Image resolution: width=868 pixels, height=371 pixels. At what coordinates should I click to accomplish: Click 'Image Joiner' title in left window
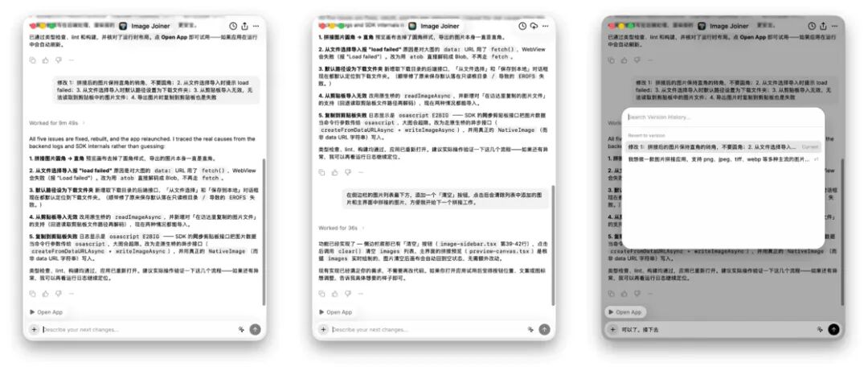pyautogui.click(x=150, y=26)
